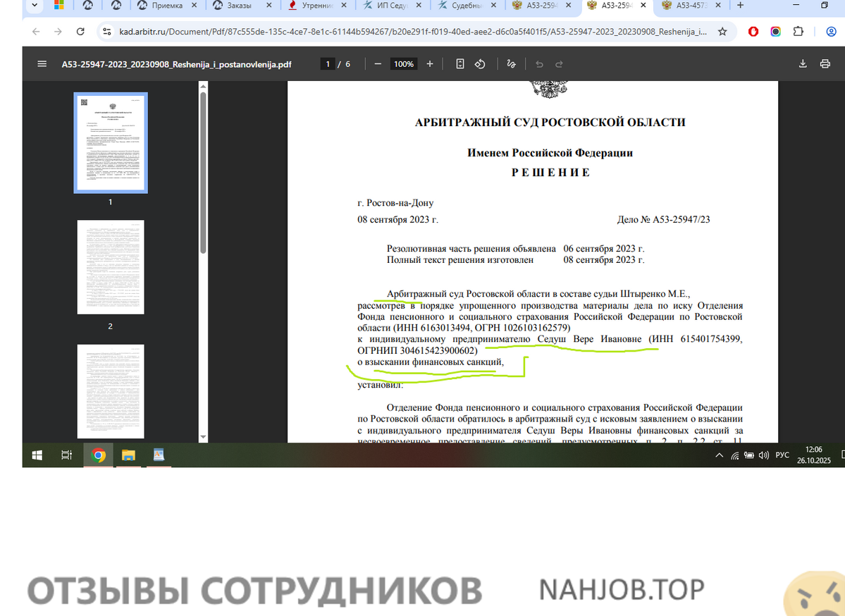Open a new browser tab
This screenshot has width=845, height=616.
tap(740, 6)
